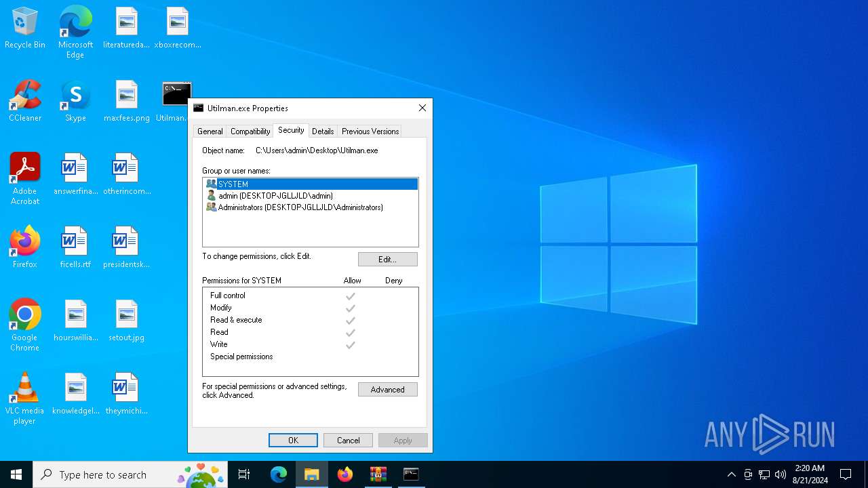Switch to the Details tab
The width and height of the screenshot is (868, 488).
(323, 131)
